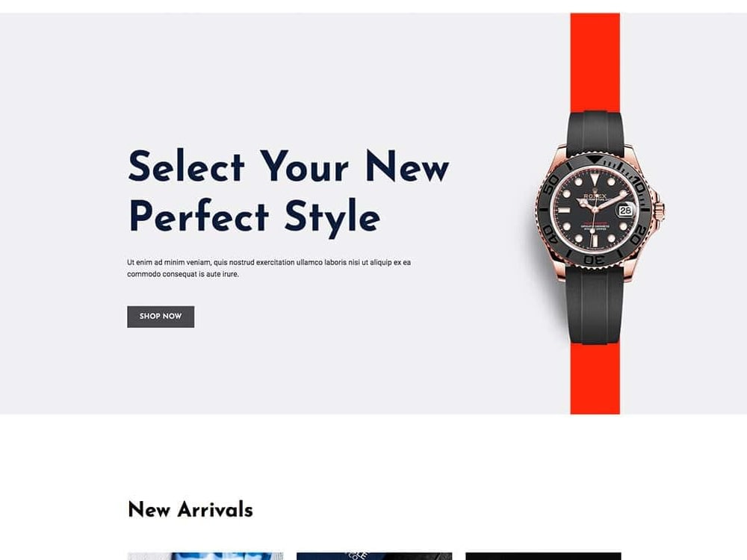
Task: Click the New Arrivals section heading
Action: click(190, 509)
